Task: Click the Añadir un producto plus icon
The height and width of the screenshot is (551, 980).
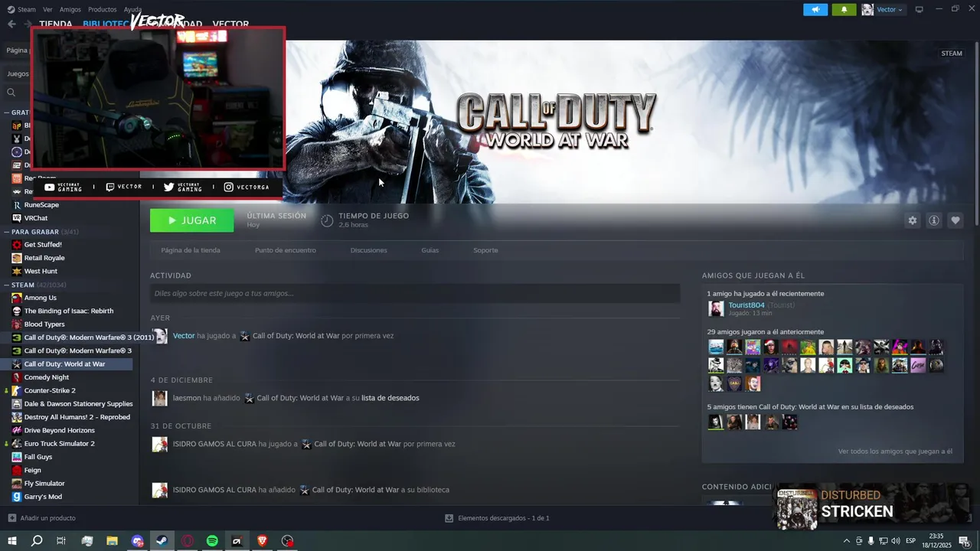Action: pos(11,518)
